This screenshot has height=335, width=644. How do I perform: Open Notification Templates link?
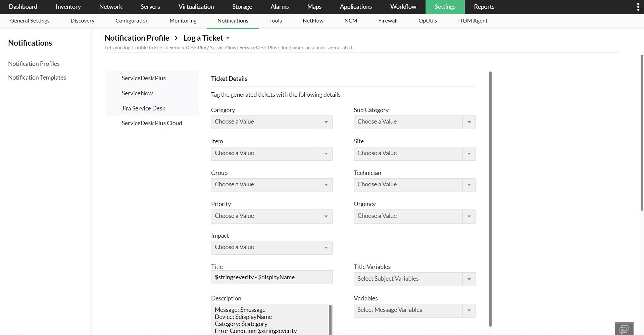click(37, 78)
